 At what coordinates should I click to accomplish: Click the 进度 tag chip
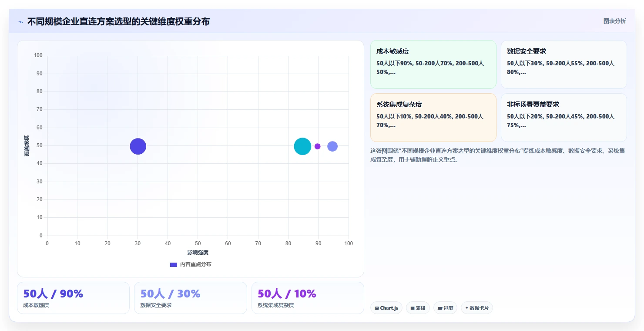(445, 308)
